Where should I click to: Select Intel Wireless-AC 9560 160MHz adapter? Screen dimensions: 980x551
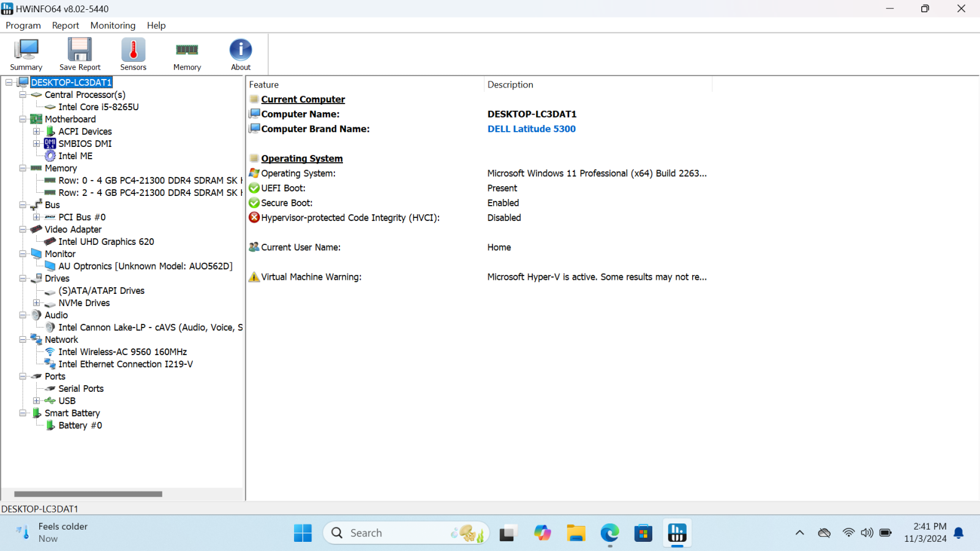click(123, 352)
